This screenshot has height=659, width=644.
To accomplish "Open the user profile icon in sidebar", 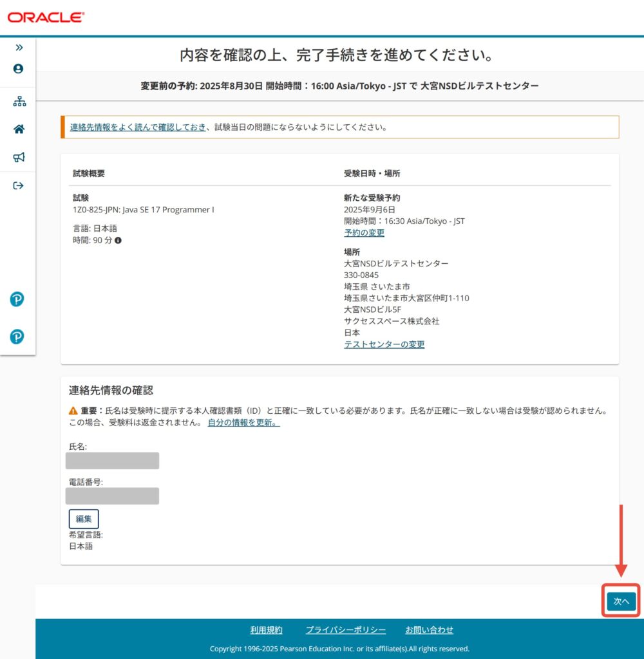I will click(x=18, y=69).
